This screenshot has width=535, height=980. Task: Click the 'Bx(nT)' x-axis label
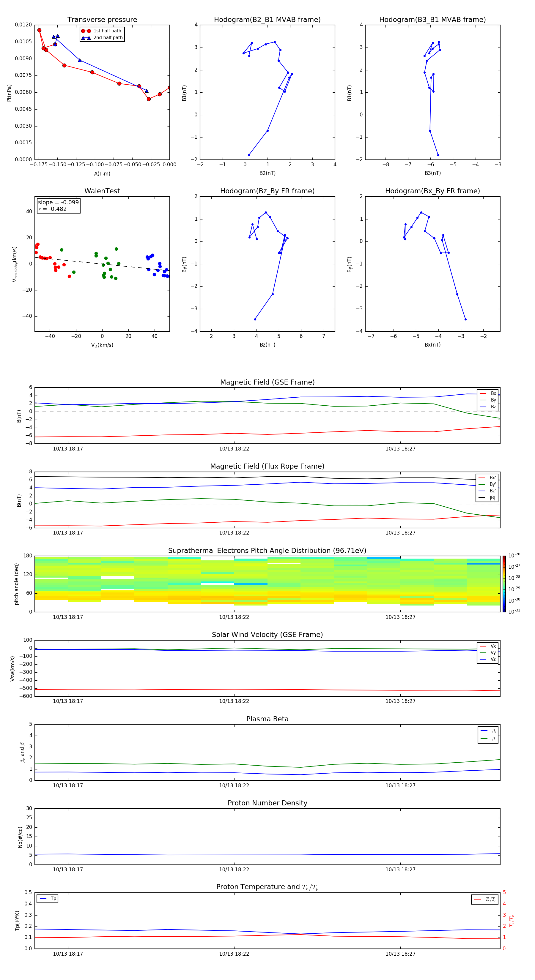pos(432,345)
